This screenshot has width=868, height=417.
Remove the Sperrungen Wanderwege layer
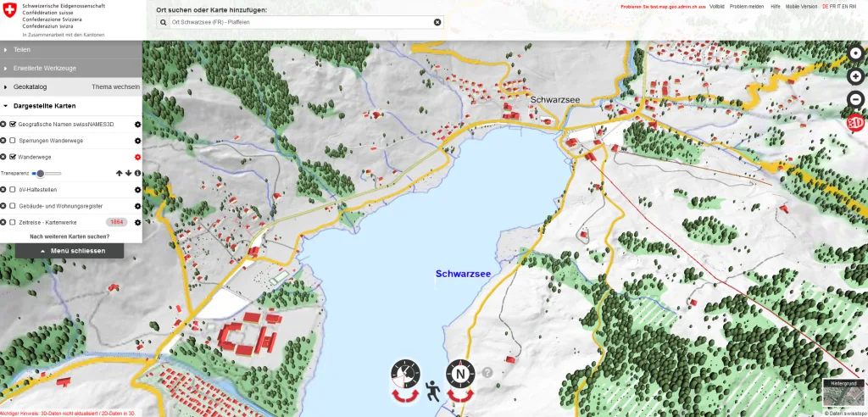coord(3,141)
